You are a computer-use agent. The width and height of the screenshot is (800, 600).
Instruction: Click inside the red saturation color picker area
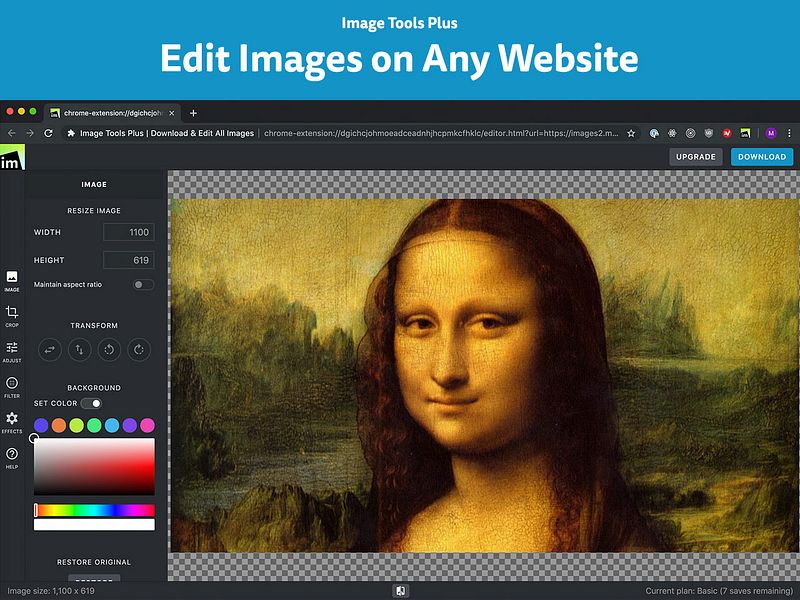(94, 466)
